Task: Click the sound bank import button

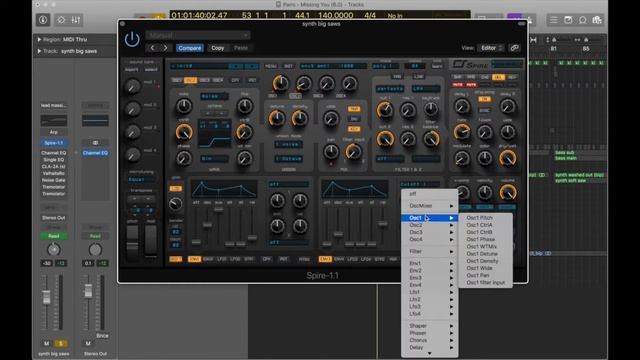Action: (x=131, y=69)
